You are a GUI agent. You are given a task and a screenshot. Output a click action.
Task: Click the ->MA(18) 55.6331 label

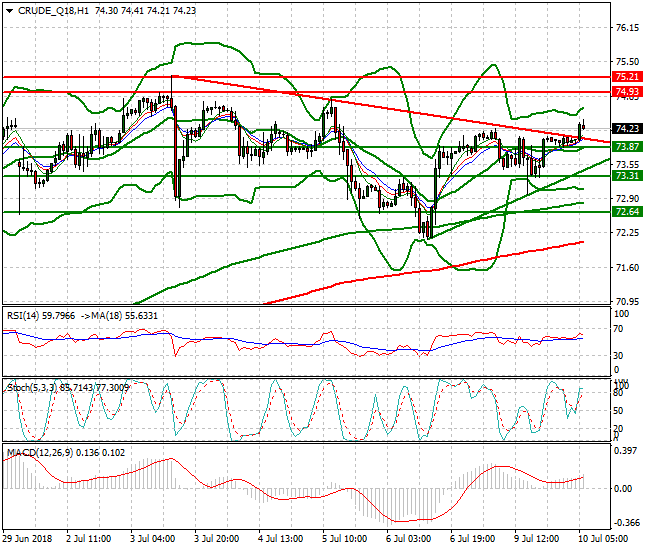(x=119, y=316)
